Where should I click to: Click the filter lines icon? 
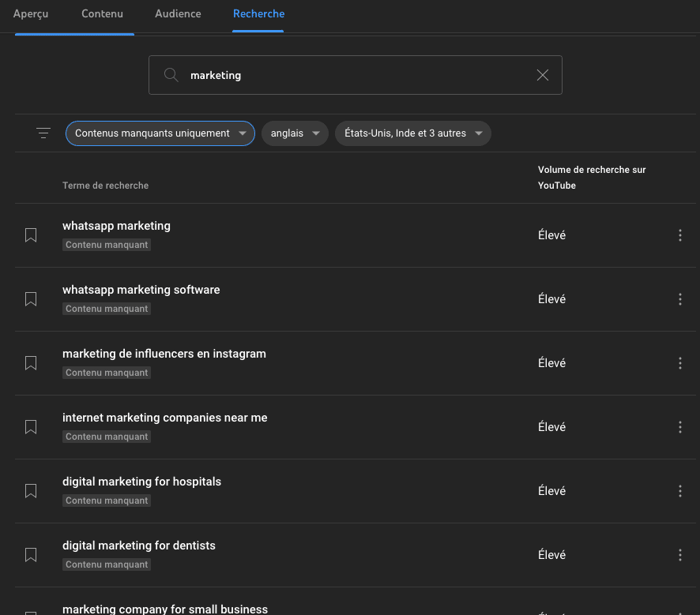pos(43,133)
